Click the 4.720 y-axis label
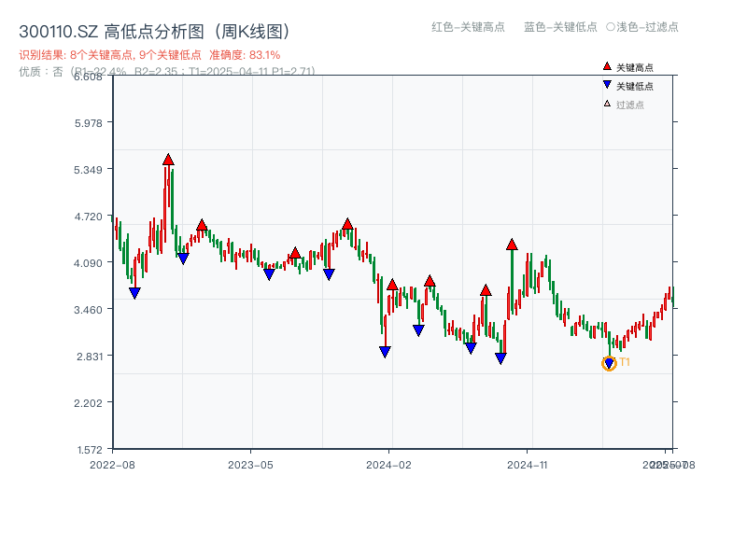Image resolution: width=747 pixels, height=560 pixels. (88, 217)
